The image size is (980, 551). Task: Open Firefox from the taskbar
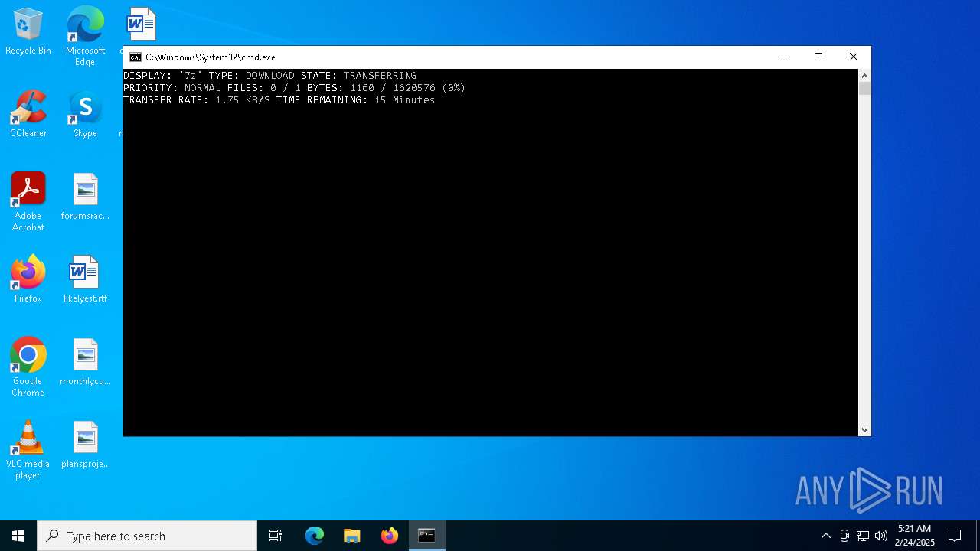(x=390, y=536)
